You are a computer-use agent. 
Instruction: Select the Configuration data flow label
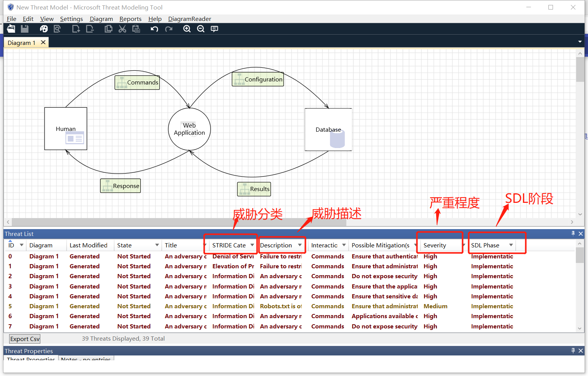click(258, 79)
